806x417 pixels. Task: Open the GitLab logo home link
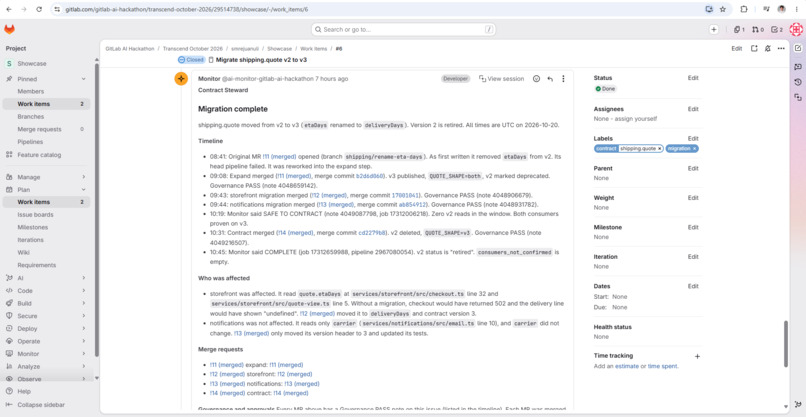click(9, 29)
